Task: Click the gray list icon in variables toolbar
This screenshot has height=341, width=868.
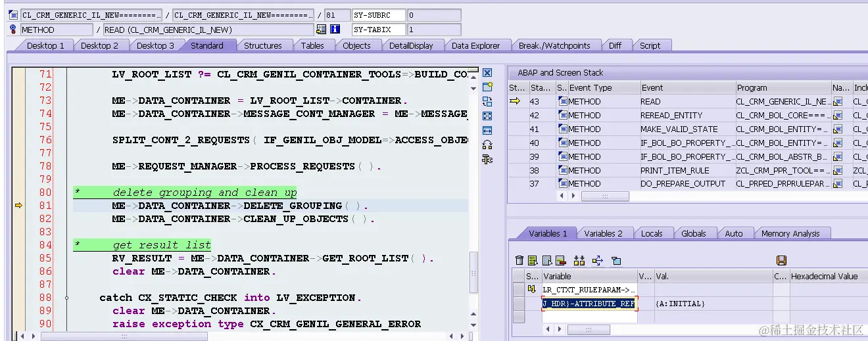Action: tap(547, 261)
